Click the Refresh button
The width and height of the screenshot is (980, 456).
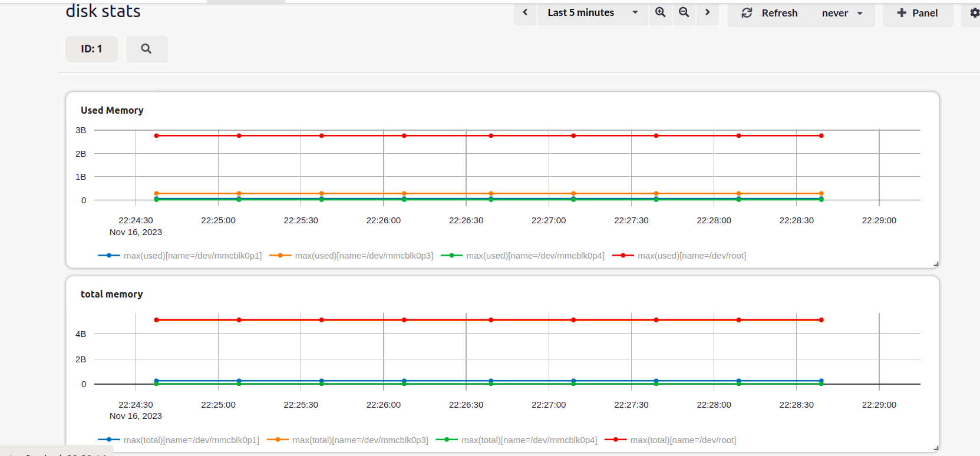pyautogui.click(x=770, y=13)
